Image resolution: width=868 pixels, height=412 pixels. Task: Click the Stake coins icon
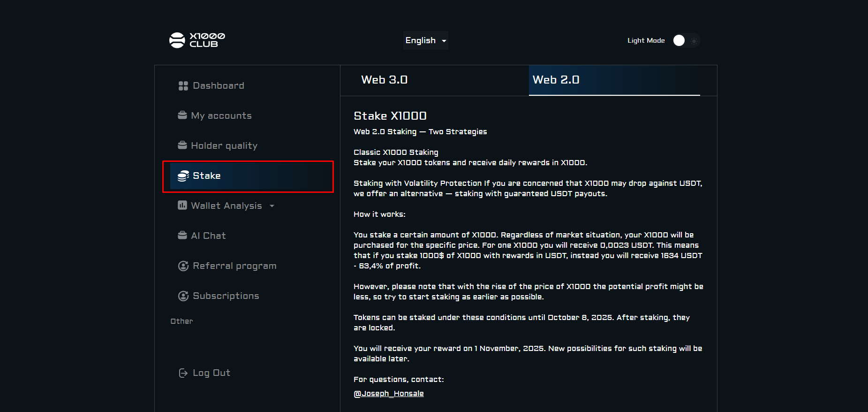click(x=183, y=176)
